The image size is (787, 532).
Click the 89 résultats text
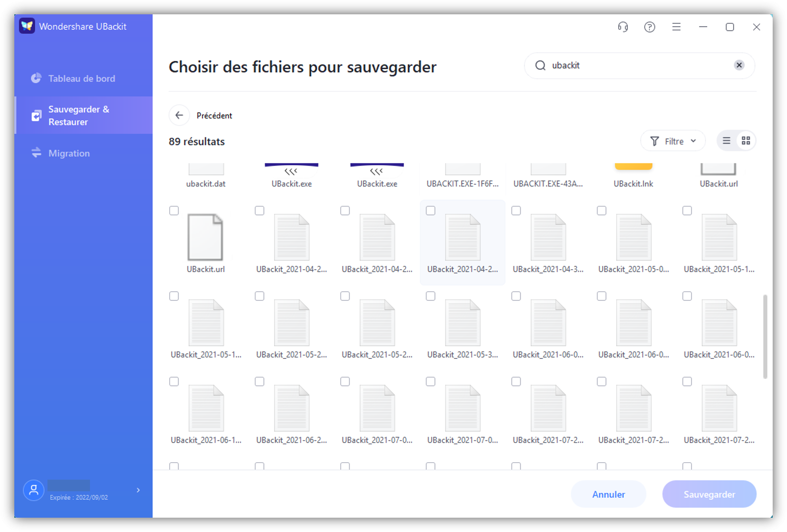197,141
